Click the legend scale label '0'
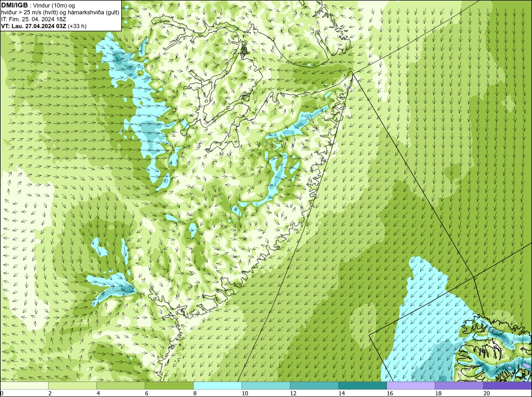Screen dimensions: 532x397 [2, 393]
